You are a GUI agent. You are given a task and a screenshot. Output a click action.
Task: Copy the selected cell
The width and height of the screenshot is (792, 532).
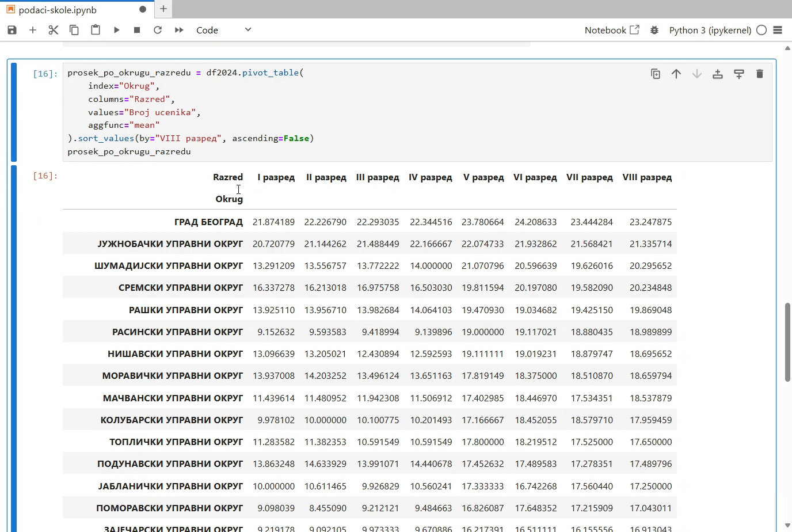point(74,30)
